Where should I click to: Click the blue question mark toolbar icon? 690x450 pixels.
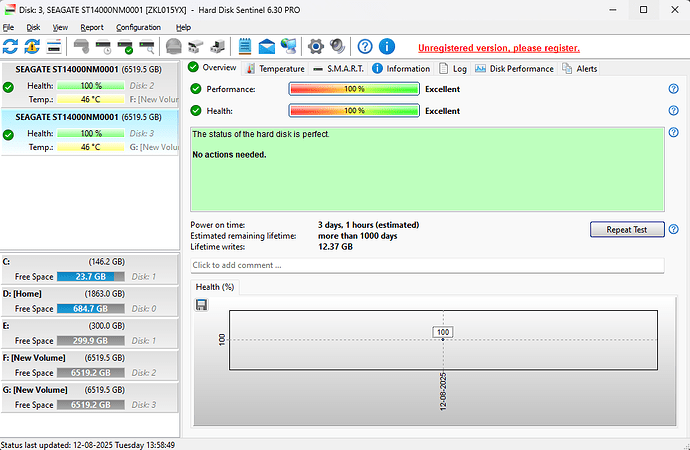(365, 46)
